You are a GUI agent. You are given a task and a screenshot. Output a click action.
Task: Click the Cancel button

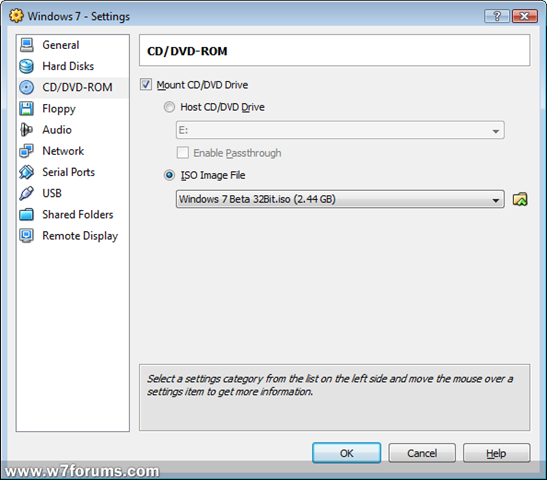(422, 453)
